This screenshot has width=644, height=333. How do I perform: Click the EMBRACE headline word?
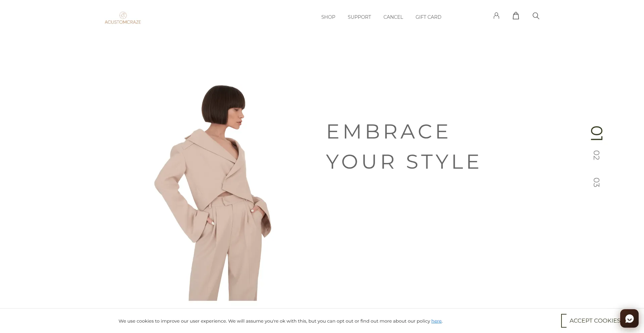click(388, 131)
